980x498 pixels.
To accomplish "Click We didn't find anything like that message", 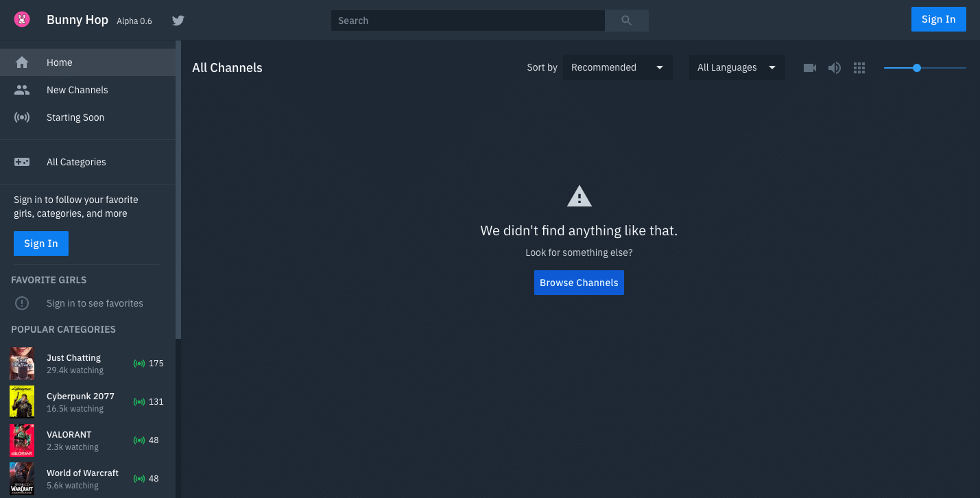I will (579, 230).
